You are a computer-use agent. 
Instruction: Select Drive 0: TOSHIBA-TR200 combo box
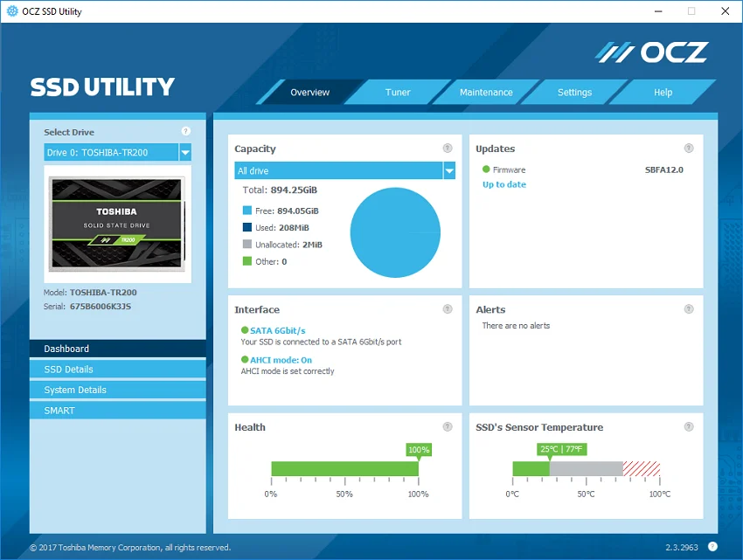[117, 153]
